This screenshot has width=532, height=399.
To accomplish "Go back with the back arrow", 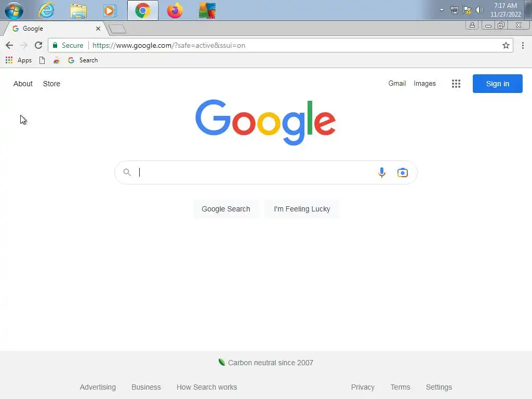I will (x=9, y=45).
